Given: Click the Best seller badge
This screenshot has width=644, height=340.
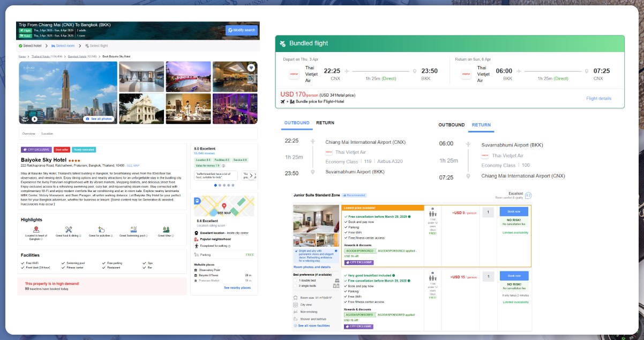Looking at the screenshot, I should (x=62, y=150).
